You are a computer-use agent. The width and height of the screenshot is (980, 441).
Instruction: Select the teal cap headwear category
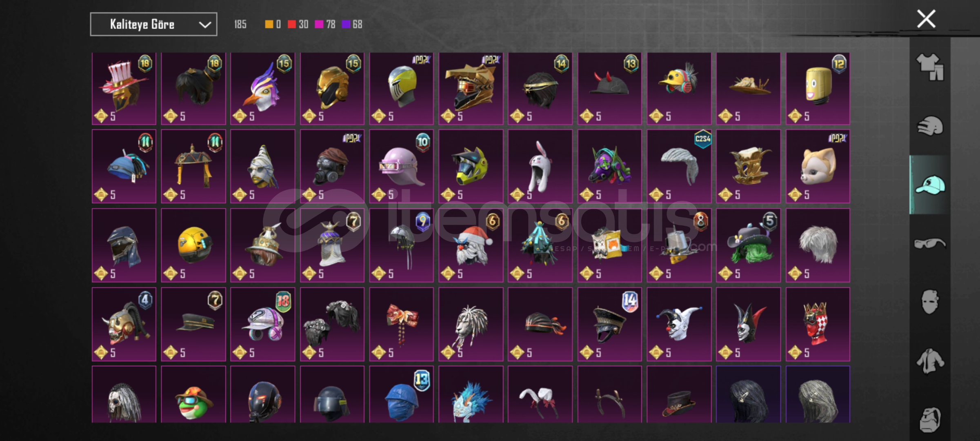pos(930,185)
